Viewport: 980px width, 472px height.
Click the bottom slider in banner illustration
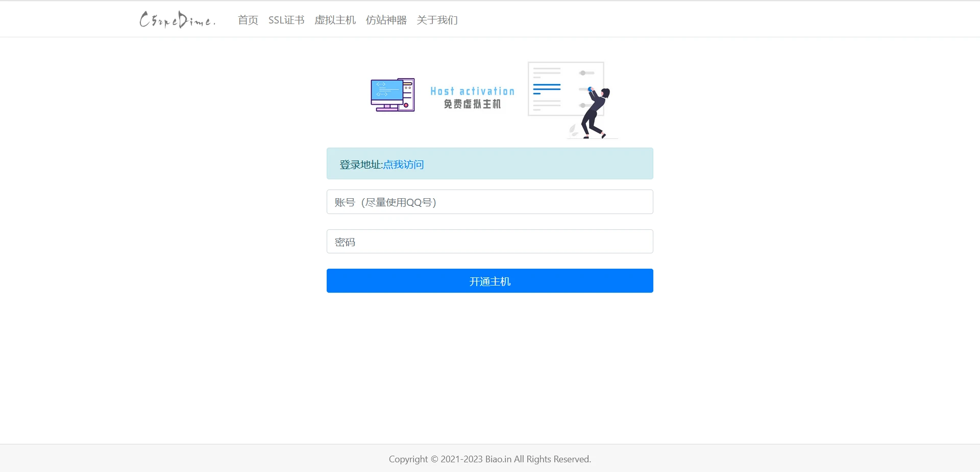[585, 106]
